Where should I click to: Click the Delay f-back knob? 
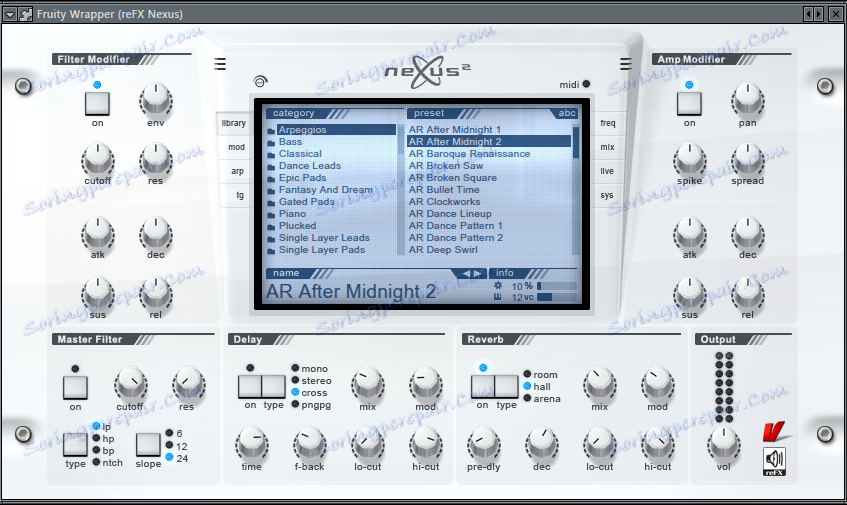pos(310,443)
